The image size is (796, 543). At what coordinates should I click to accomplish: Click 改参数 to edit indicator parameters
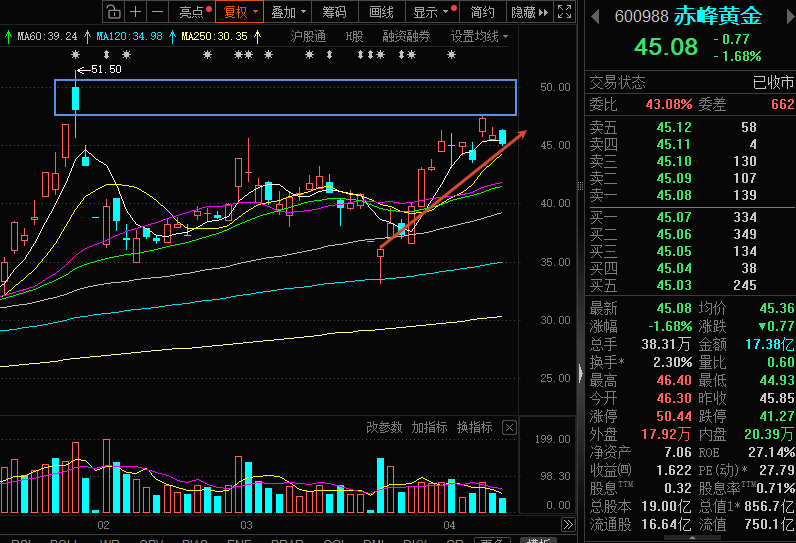(384, 427)
